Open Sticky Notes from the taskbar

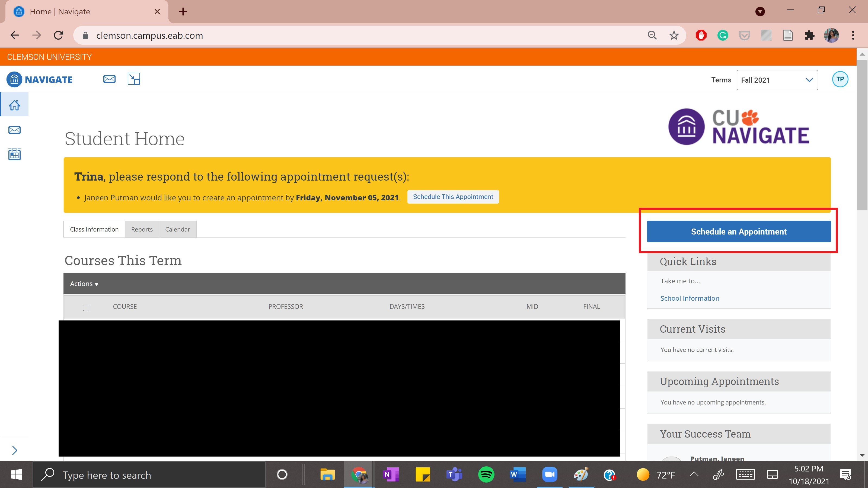pyautogui.click(x=422, y=474)
